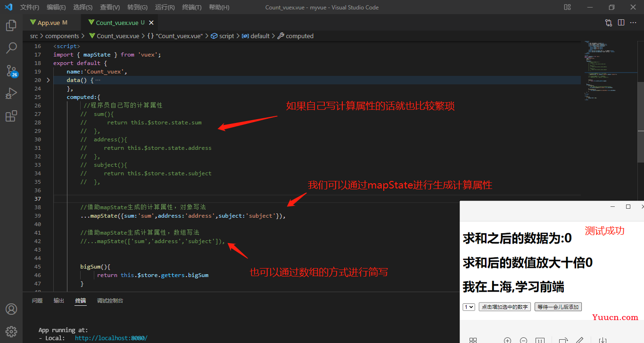
Task: Select the Count_vuex.vue editor tab
Action: (120, 23)
